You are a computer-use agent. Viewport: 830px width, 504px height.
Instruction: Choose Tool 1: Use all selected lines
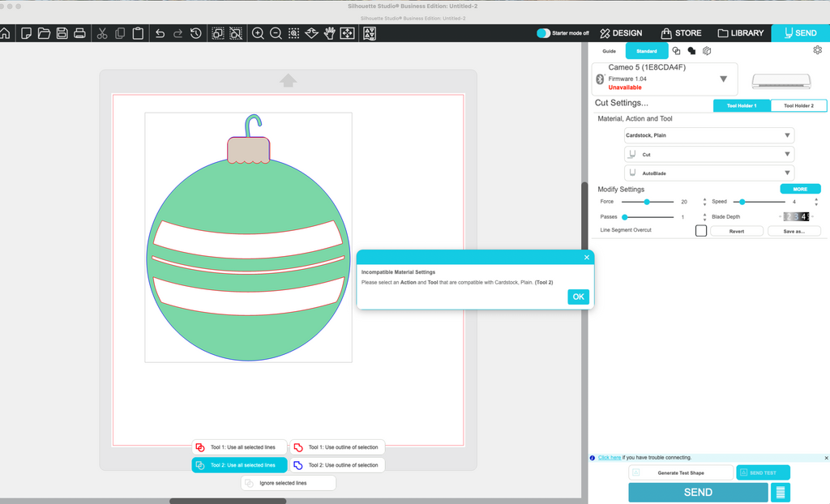[239, 447]
